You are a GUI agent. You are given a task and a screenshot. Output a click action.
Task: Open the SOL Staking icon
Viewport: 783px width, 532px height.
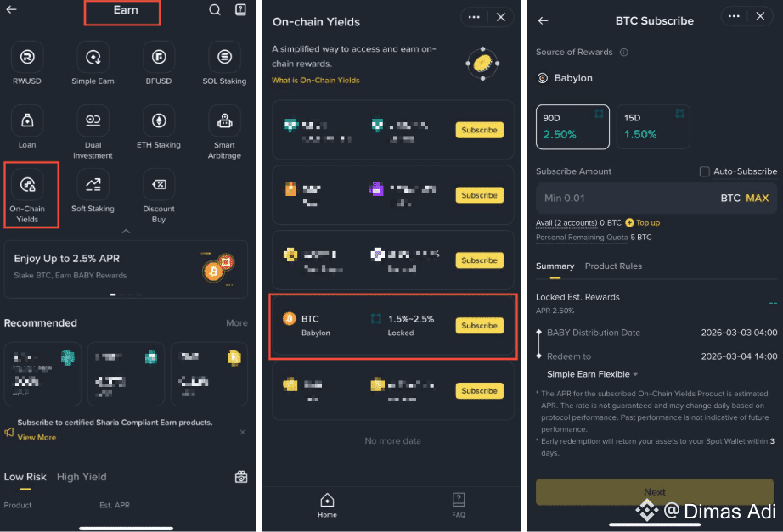tap(224, 57)
